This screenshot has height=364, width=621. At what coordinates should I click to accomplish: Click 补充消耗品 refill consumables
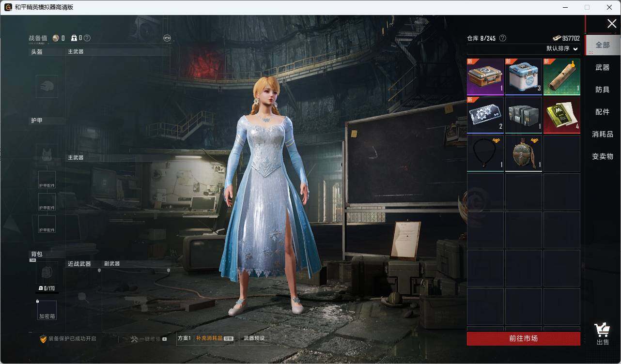click(x=214, y=338)
